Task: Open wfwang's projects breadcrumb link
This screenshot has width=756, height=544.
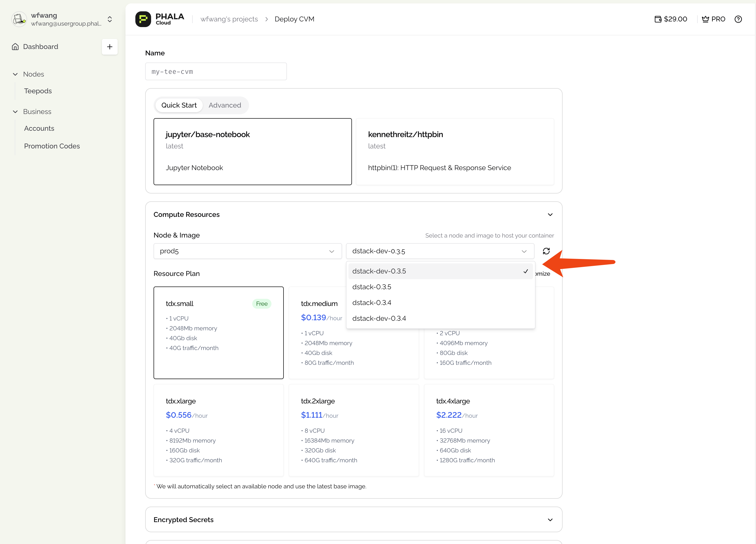Action: pos(229,19)
